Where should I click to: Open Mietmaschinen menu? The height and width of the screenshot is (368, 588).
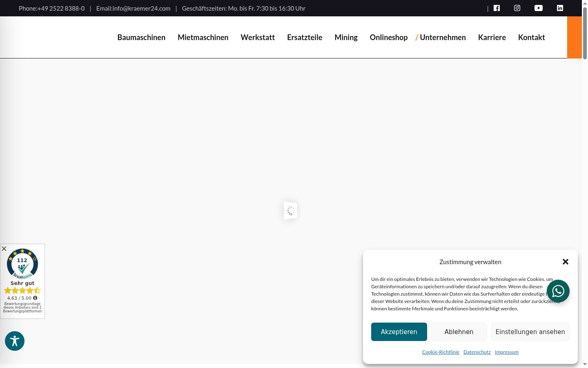(203, 37)
